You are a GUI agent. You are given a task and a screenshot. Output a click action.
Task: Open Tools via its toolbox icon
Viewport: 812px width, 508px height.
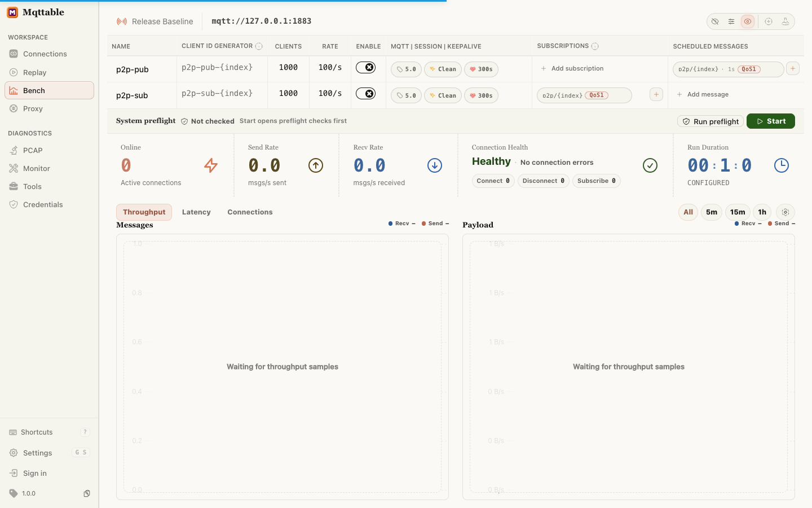click(x=14, y=186)
